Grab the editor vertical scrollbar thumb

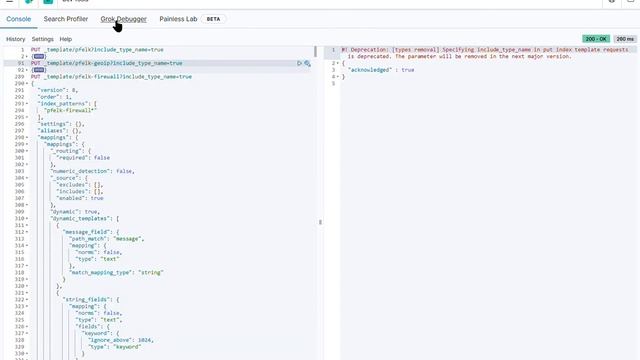click(x=315, y=51)
